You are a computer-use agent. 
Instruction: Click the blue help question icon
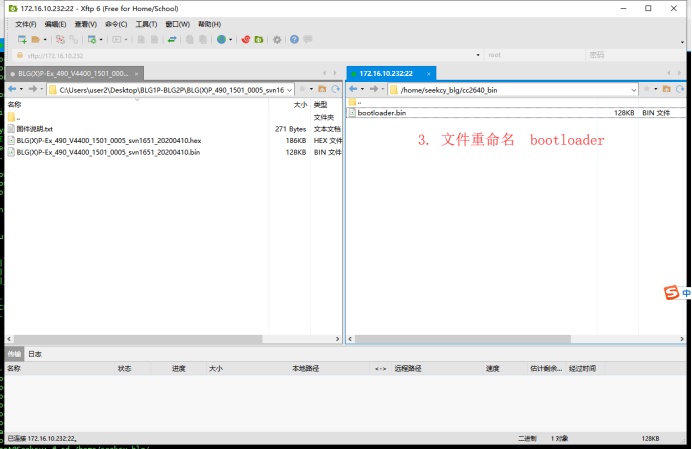click(x=294, y=40)
